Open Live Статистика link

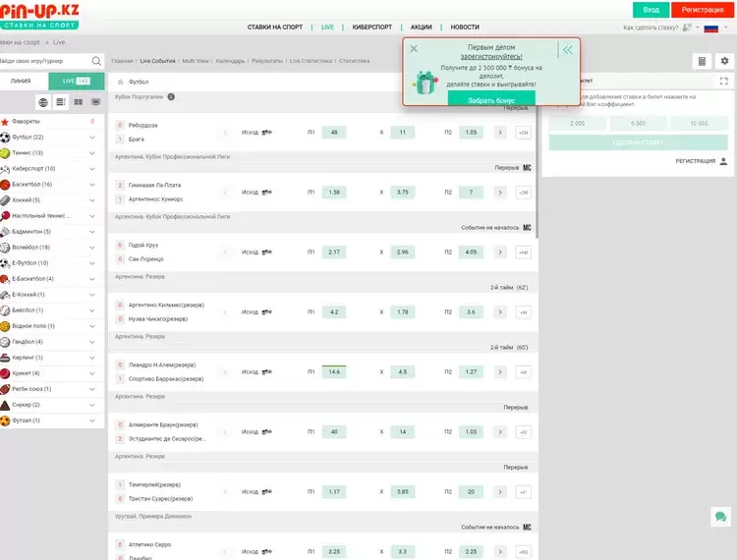(311, 61)
